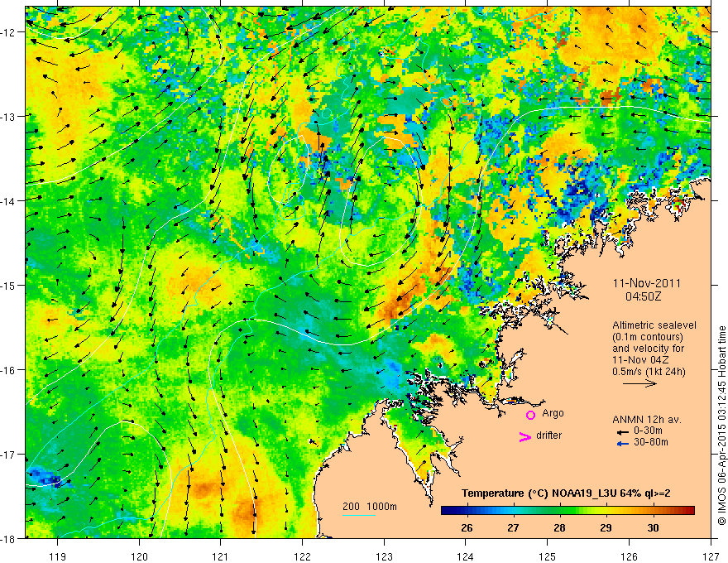Click the '0-30m' depth label
The width and height of the screenshot is (728, 563).
(x=648, y=431)
